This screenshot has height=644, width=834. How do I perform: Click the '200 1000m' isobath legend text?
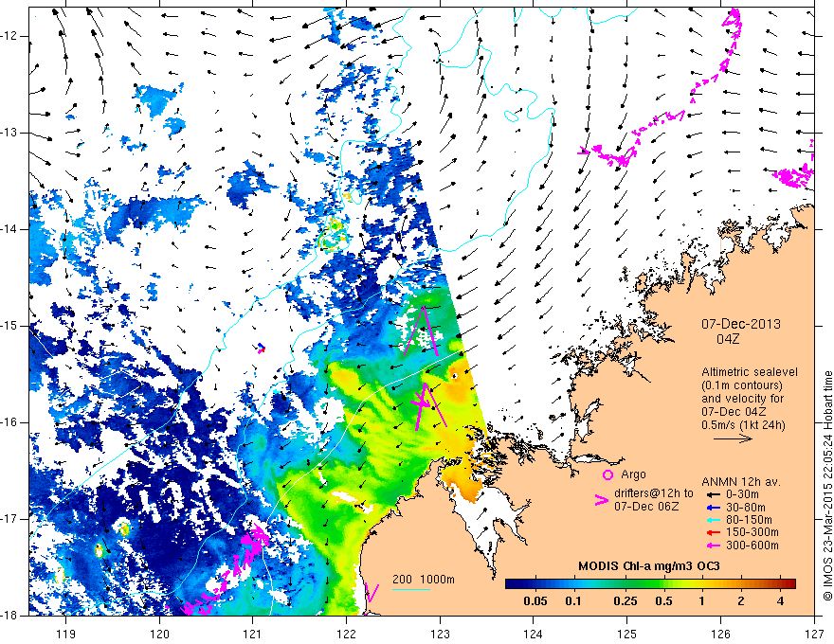[x=424, y=580]
